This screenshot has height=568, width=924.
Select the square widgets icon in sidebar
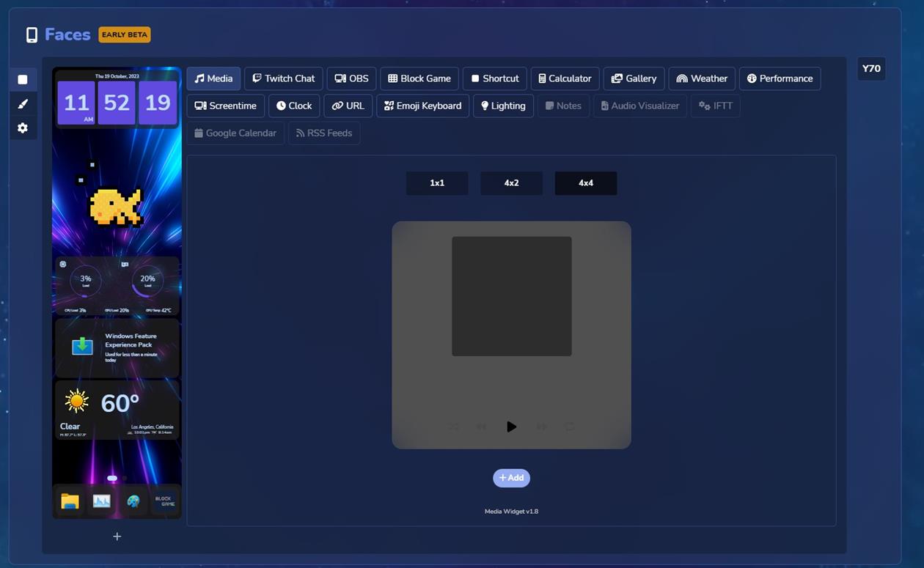[23, 80]
